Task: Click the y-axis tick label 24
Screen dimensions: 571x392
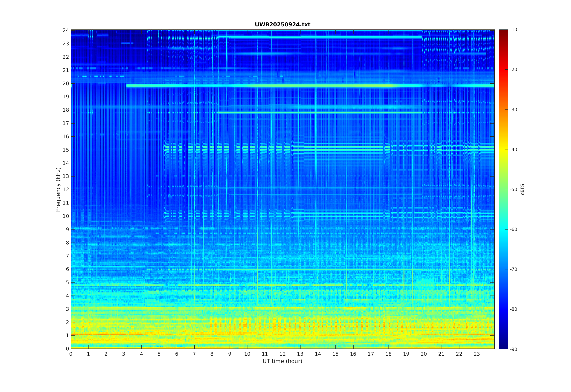Action: (66, 30)
